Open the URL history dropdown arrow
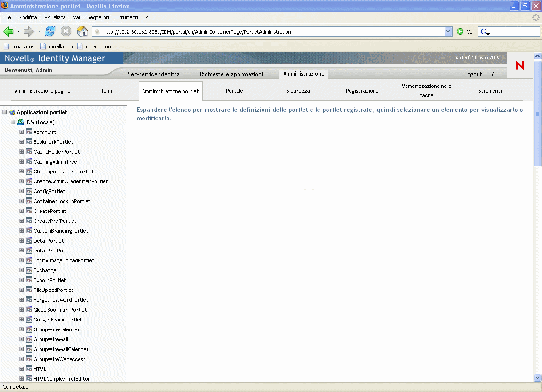 [x=448, y=32]
